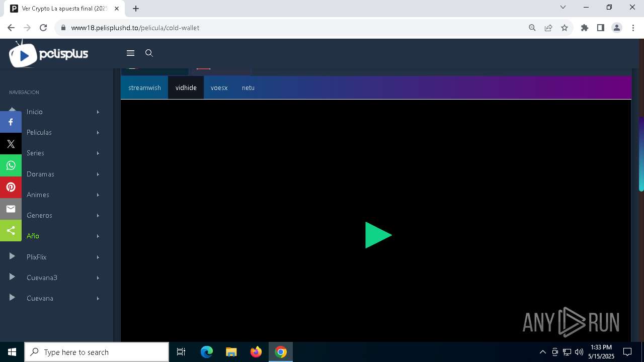View site info lock icon

pyautogui.click(x=63, y=28)
